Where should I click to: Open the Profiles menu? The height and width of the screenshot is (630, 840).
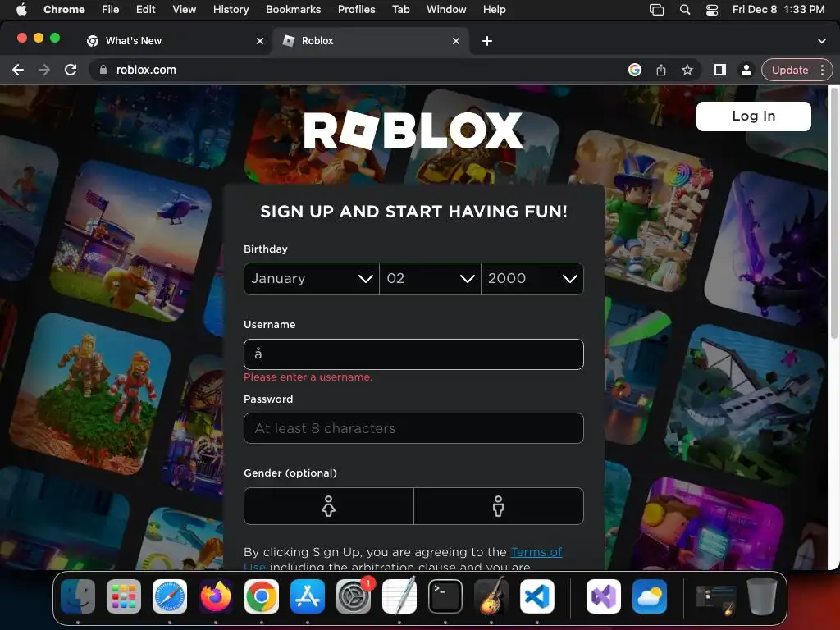[356, 9]
